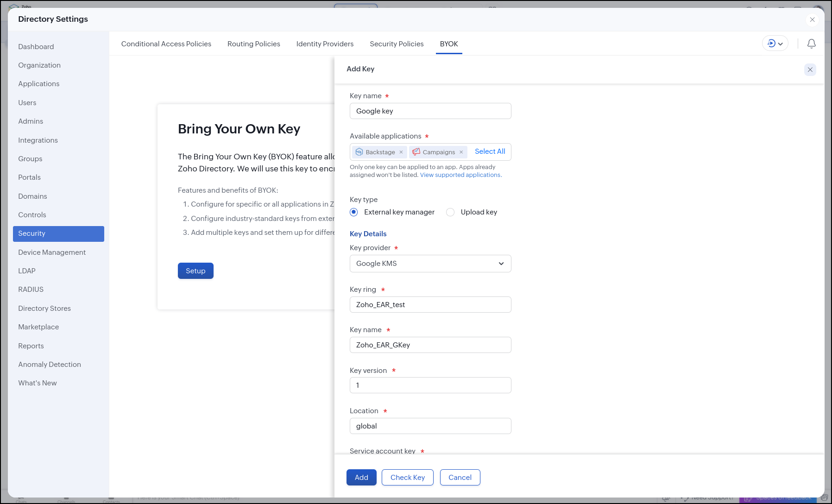Choose Upload key option
The width and height of the screenshot is (832, 504).
click(x=450, y=212)
